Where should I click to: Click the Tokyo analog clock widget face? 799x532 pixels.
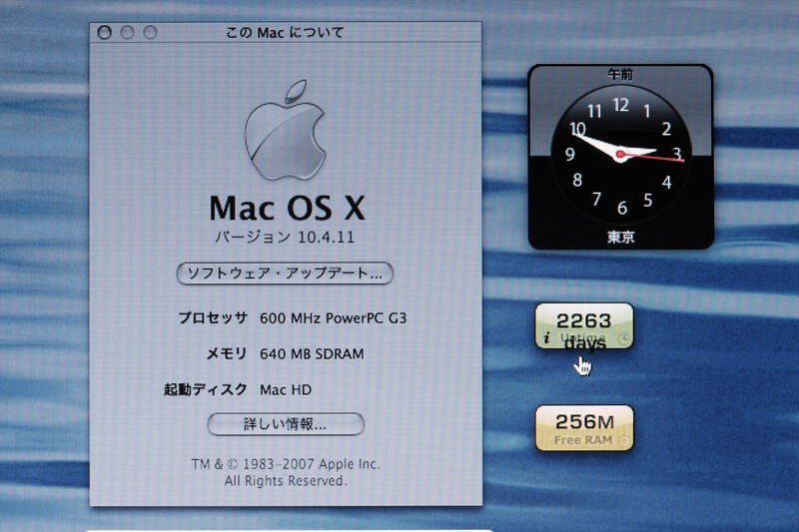coord(620,155)
